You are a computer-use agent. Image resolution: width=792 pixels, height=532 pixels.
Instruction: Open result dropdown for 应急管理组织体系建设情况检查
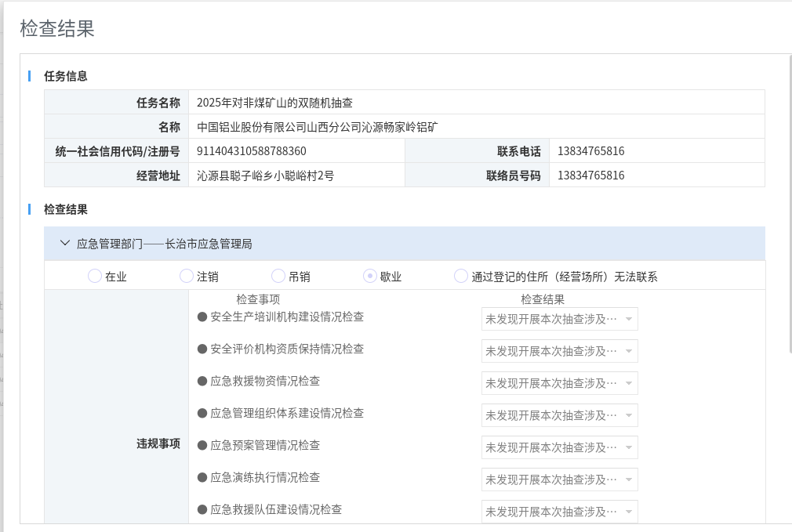tap(559, 415)
